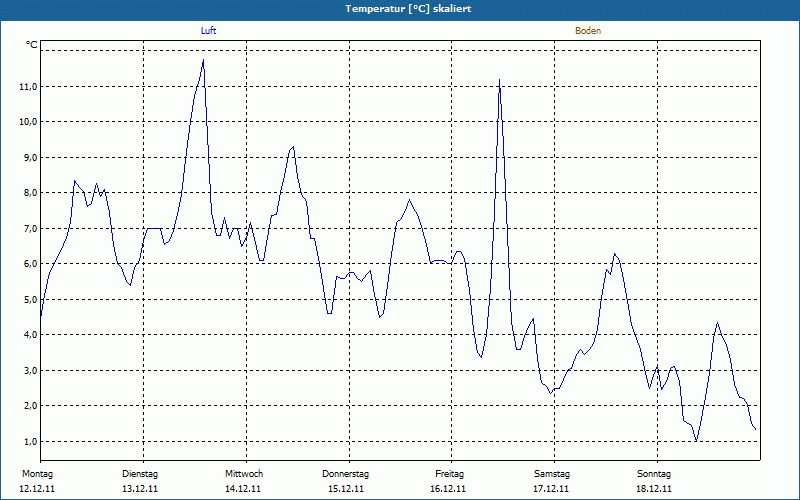800x500 pixels.
Task: Click the Mittwoch day label
Action: click(x=244, y=474)
